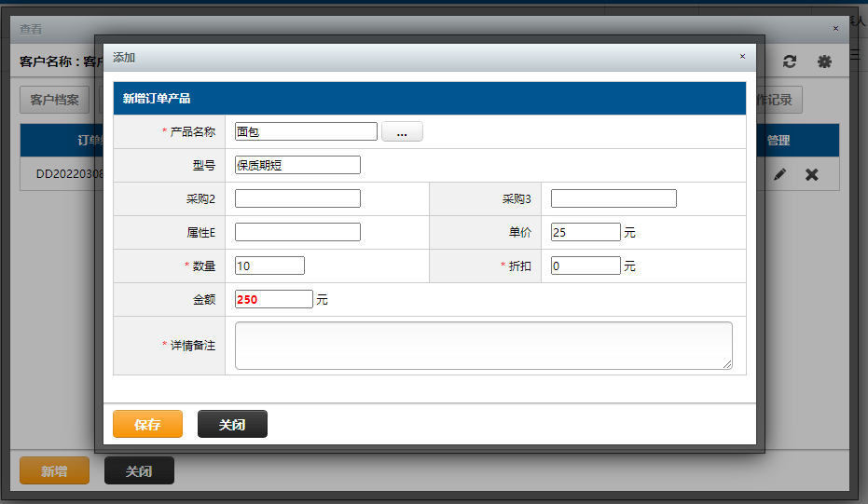Click the 折扣 label
The height and width of the screenshot is (504, 868).
pos(520,266)
